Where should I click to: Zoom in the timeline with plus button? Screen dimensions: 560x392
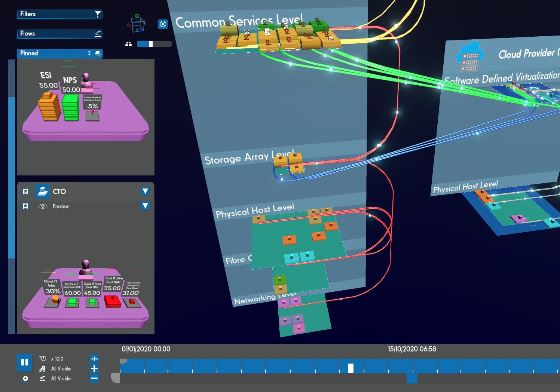[x=94, y=368]
